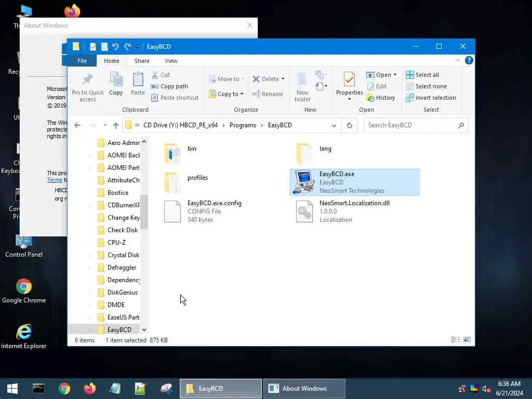Open recent locations dropdown arrow
Viewport: 532px width, 399px height.
(105, 125)
